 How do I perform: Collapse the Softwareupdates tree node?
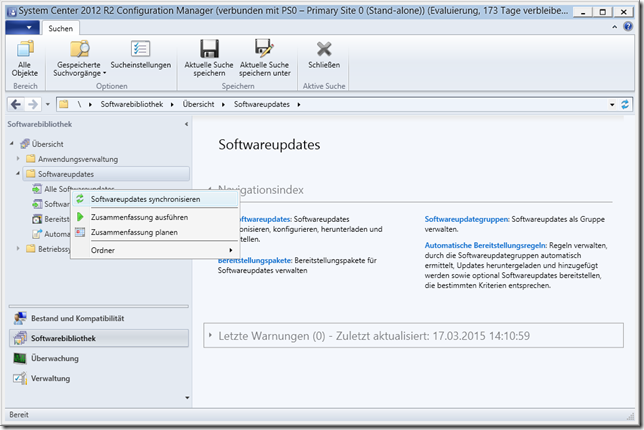[x=18, y=174]
